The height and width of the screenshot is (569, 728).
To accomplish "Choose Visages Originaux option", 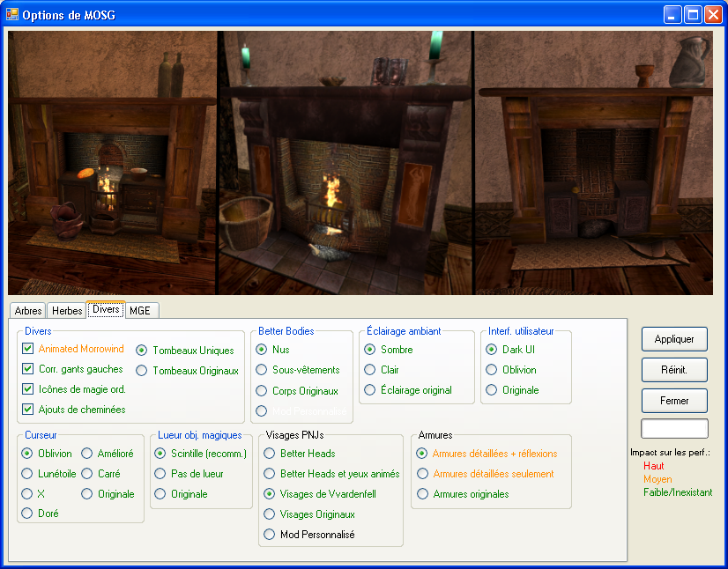I will (x=270, y=514).
